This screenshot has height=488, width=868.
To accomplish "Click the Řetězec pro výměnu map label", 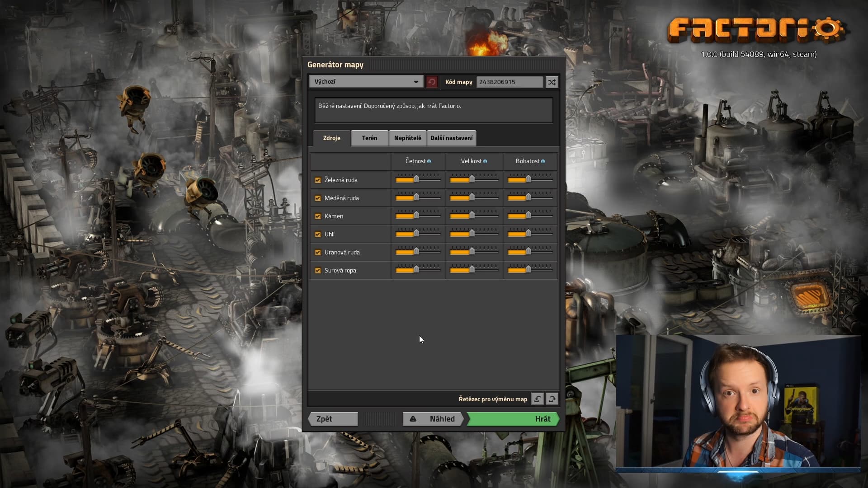I will (493, 399).
